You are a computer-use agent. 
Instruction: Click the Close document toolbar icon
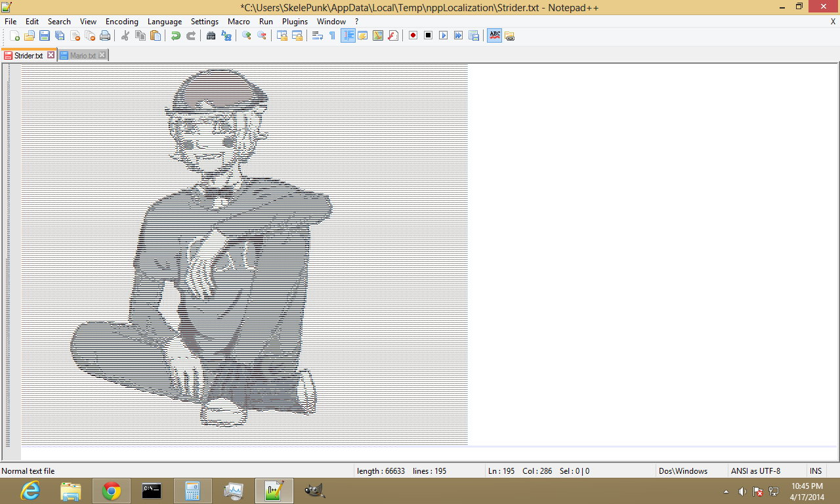pos(75,35)
